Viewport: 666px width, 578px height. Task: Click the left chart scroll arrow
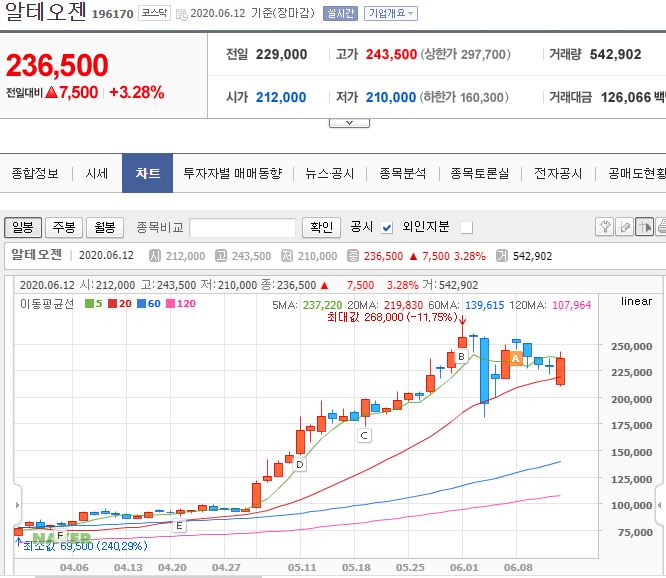click(x=17, y=505)
